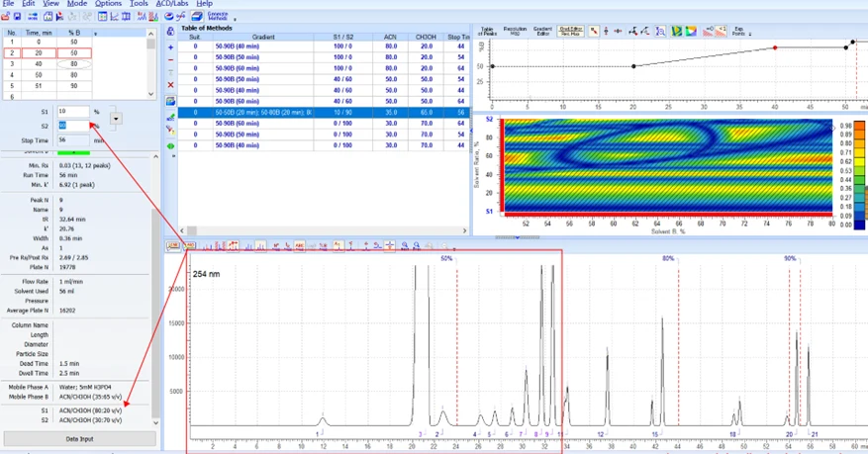This screenshot has height=454, width=868.
Task: Click the S2 percent input field
Action: (x=73, y=126)
